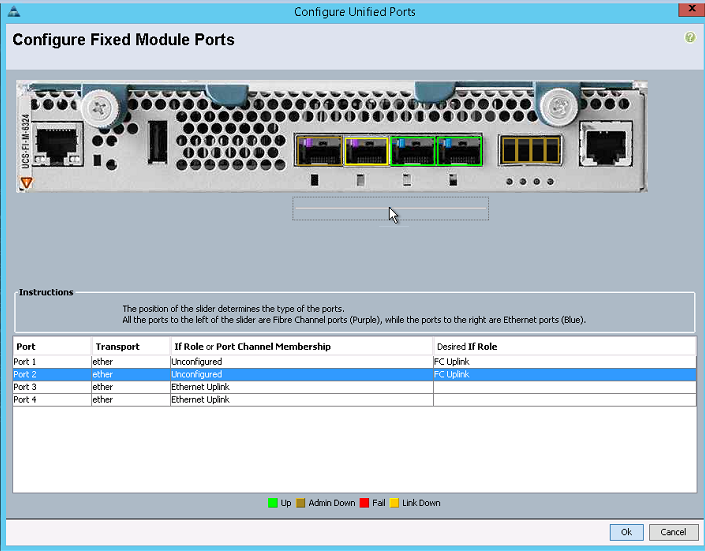Sort by the Transport column header
705x551 pixels.
tap(131, 346)
